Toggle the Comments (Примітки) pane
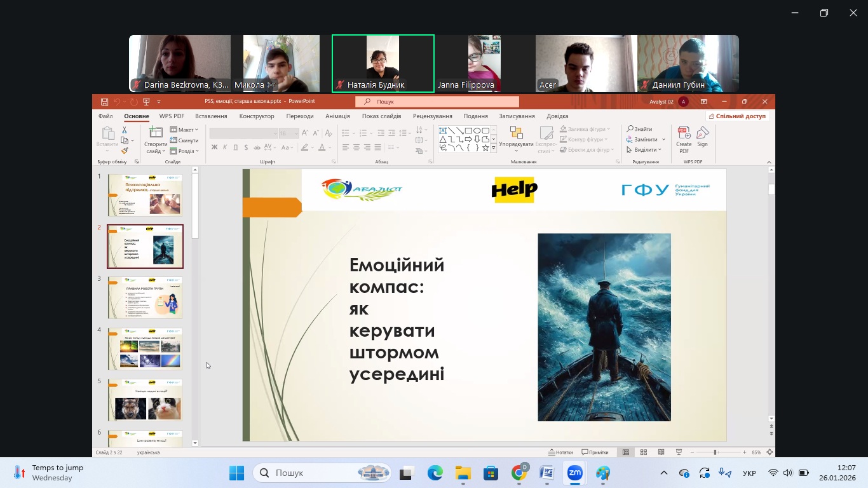 point(595,452)
